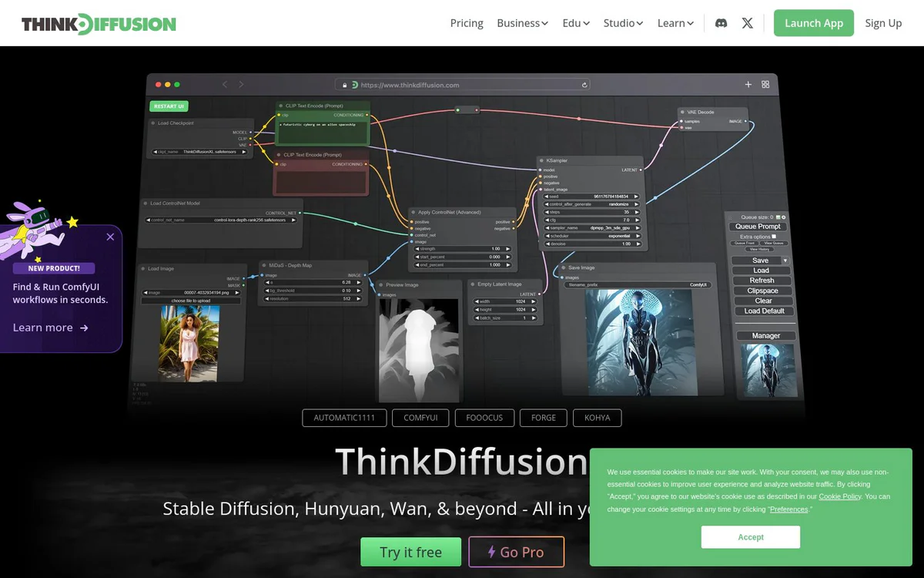This screenshot has width=924, height=578.
Task: Click the reload icon in the pictured browser
Action: (584, 85)
